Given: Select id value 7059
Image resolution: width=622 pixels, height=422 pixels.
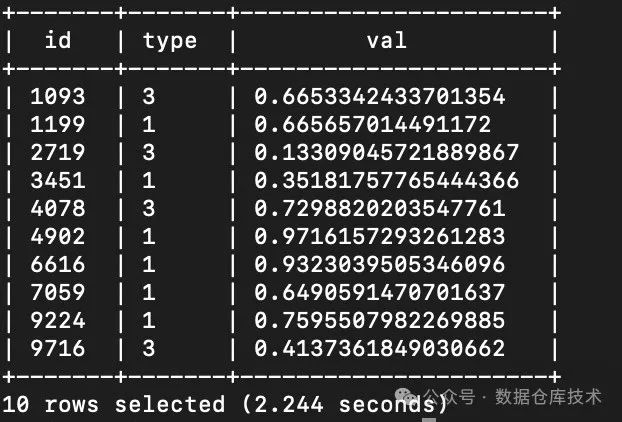Looking at the screenshot, I should (x=58, y=292).
